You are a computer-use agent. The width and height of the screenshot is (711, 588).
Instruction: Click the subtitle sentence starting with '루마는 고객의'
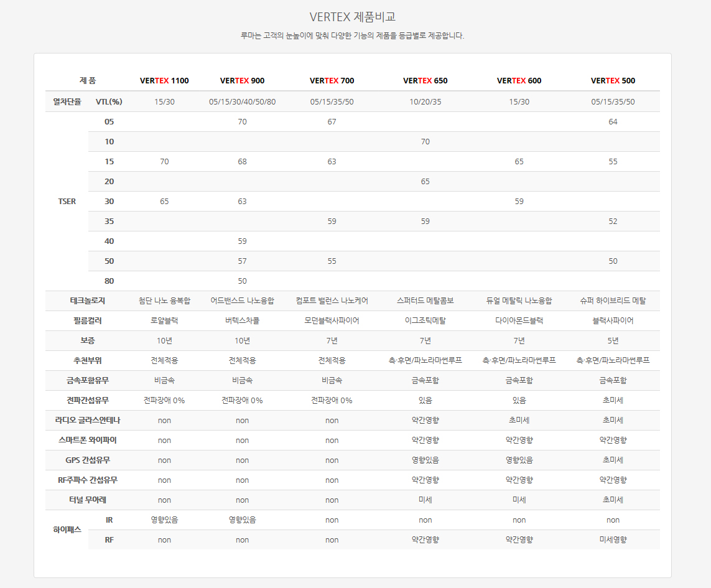coord(352,35)
